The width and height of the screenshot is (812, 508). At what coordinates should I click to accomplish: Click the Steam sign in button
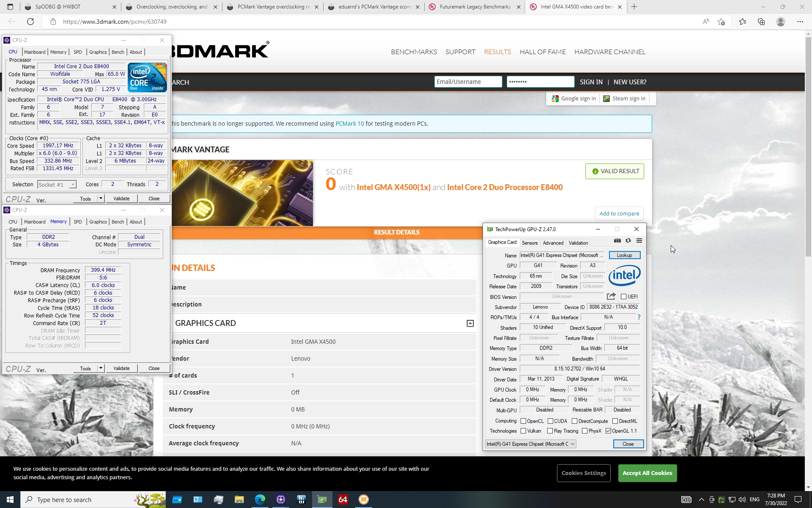click(624, 99)
